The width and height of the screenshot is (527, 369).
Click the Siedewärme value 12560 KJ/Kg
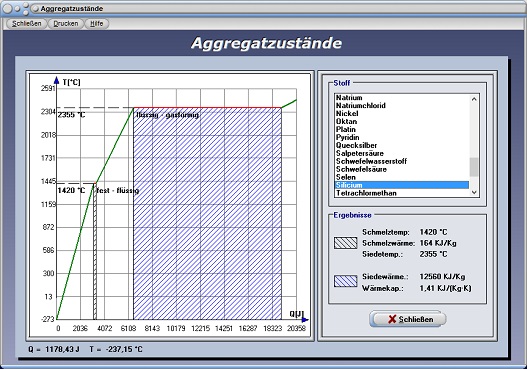point(442,277)
